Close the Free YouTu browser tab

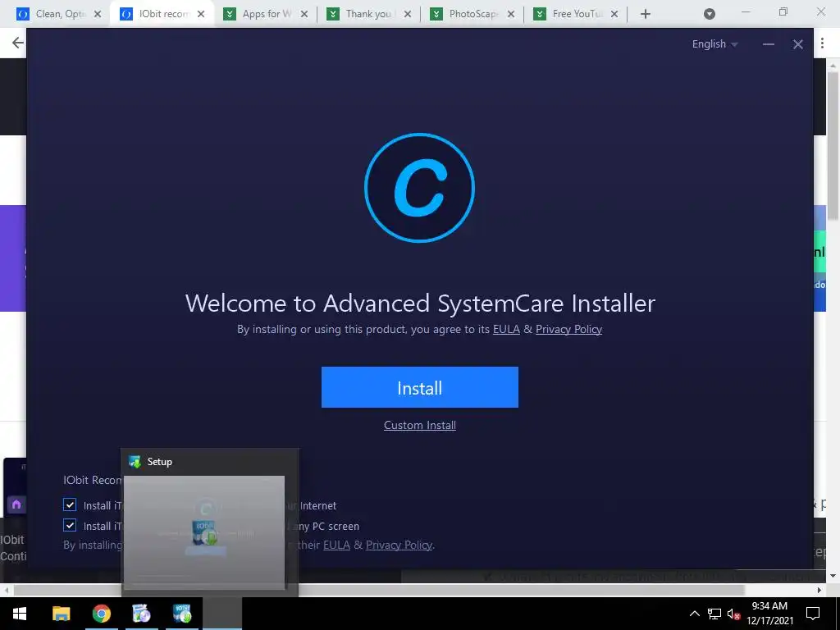coord(614,14)
